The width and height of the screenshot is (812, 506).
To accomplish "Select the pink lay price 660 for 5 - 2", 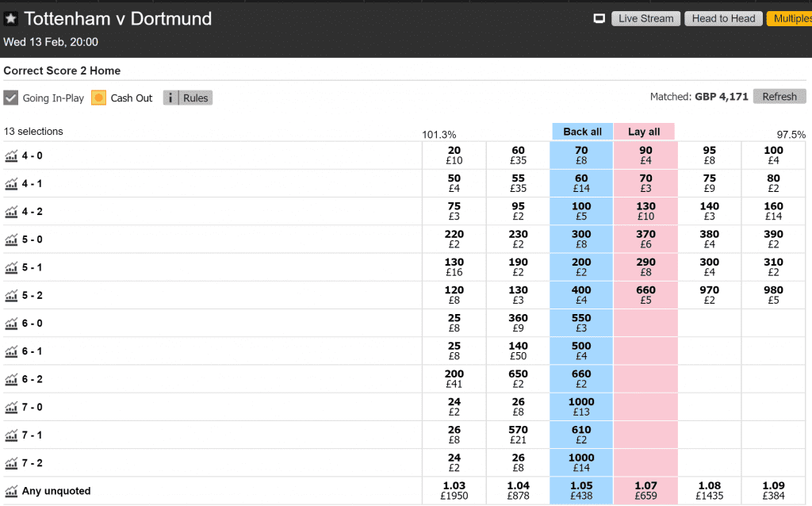I will [x=645, y=295].
